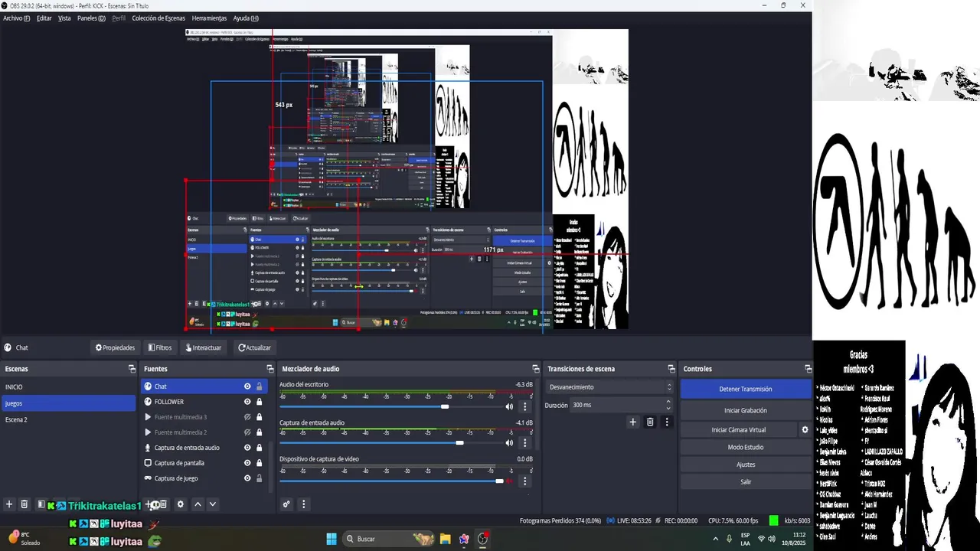Open the Editar menu

pyautogui.click(x=44, y=18)
